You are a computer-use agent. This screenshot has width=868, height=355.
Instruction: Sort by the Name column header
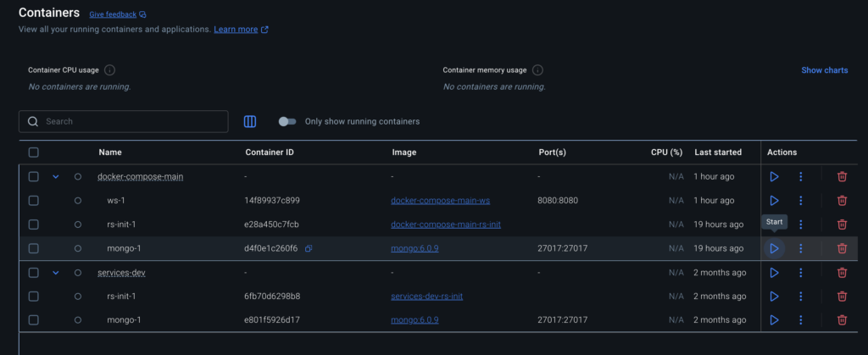tap(110, 153)
